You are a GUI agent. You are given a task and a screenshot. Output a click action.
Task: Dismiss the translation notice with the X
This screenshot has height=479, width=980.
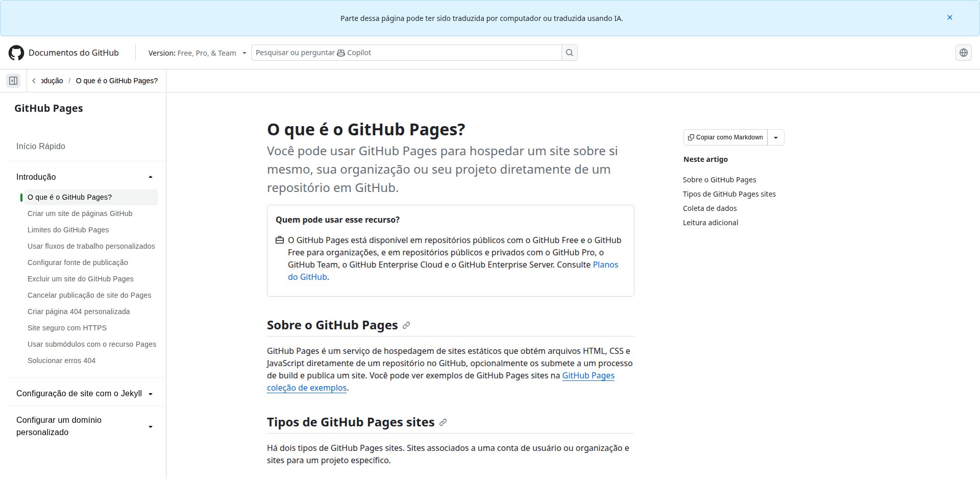[x=950, y=17]
